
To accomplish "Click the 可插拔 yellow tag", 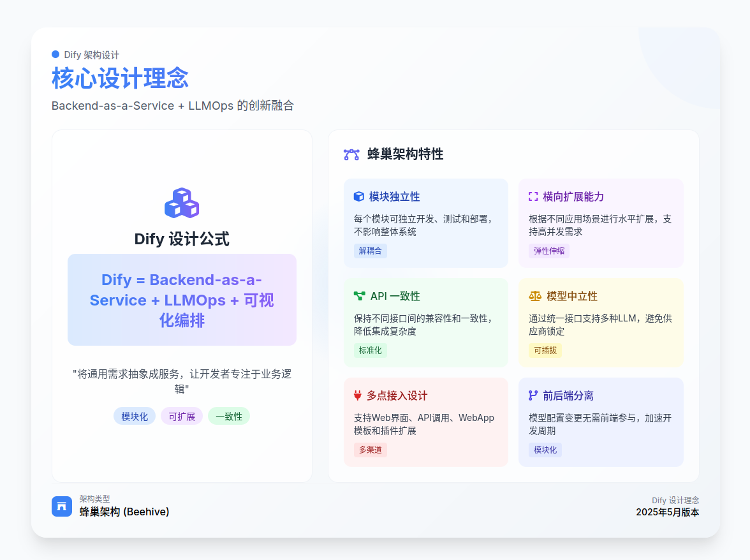I will point(545,350).
